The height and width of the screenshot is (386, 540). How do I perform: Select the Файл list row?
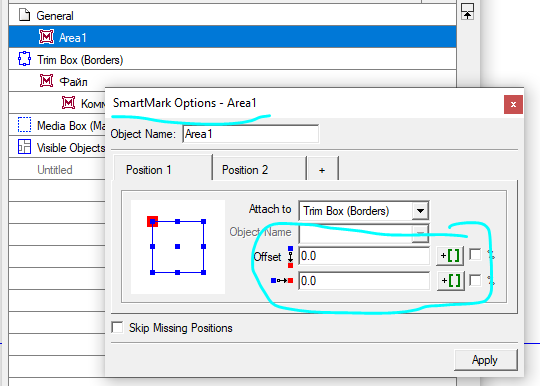(x=232, y=81)
